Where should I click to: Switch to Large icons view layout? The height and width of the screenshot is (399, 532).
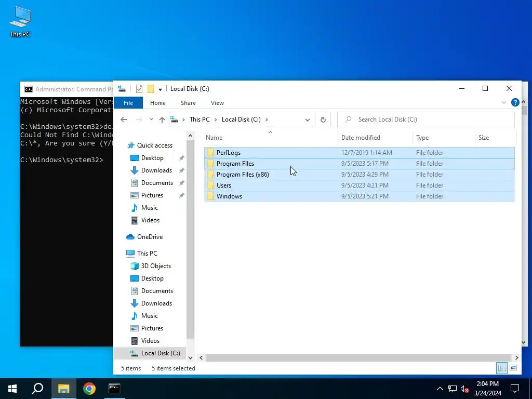pos(513,368)
